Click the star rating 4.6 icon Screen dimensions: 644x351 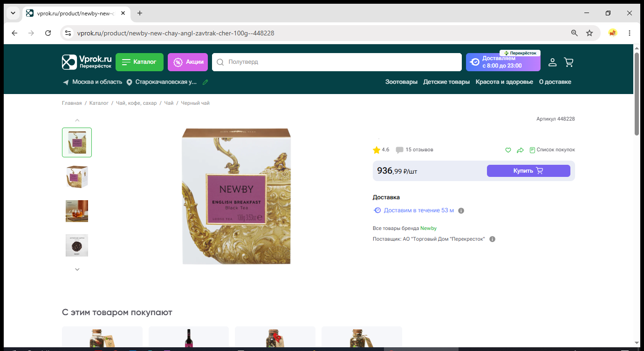click(377, 150)
